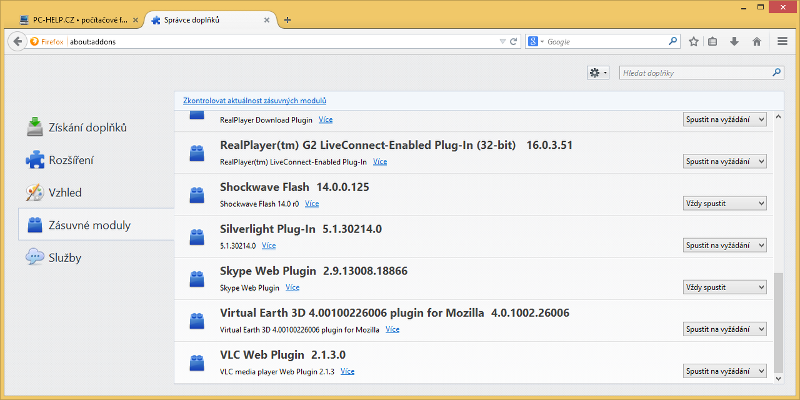Go to the home page icon

pyautogui.click(x=757, y=41)
